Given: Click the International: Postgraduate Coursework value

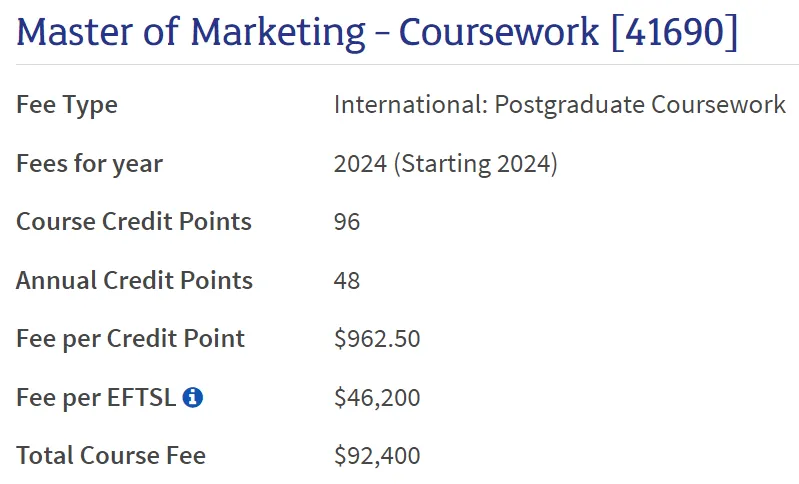Looking at the screenshot, I should coord(560,105).
